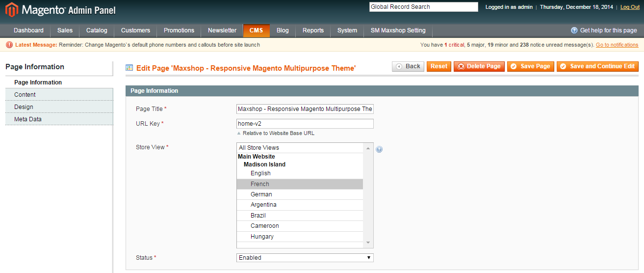The height and width of the screenshot is (273, 644).
Task: Select Argentina store view
Action: [300, 205]
